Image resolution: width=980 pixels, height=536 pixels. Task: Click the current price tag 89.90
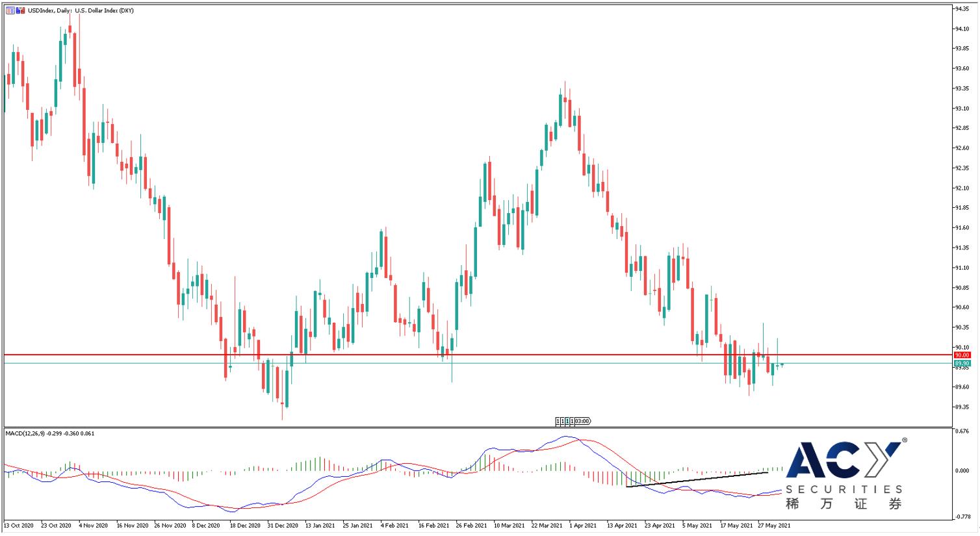click(962, 363)
